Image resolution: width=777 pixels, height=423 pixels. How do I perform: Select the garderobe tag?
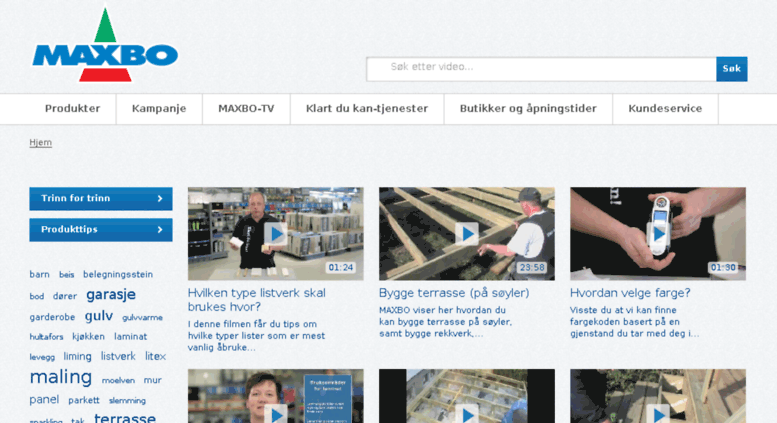52,317
